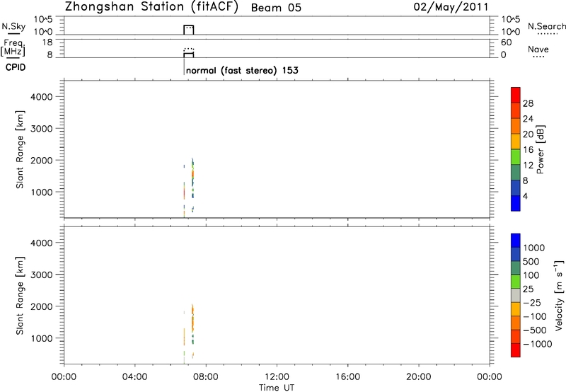Click the 'CPID' label
This screenshot has width=566, height=392.
point(16,67)
